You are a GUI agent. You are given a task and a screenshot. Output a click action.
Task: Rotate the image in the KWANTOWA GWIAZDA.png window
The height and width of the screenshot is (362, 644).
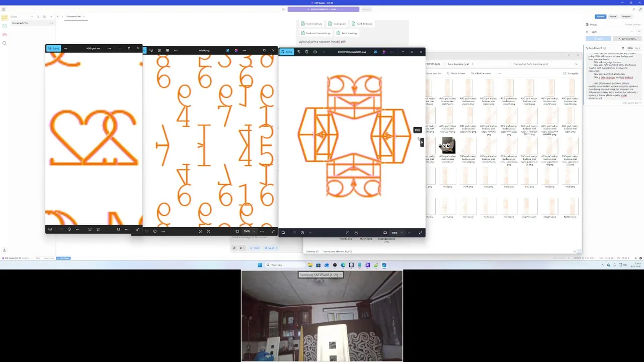tap(299, 52)
